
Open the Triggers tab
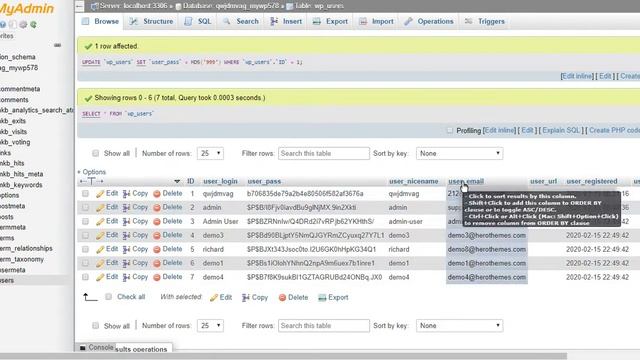[485, 21]
